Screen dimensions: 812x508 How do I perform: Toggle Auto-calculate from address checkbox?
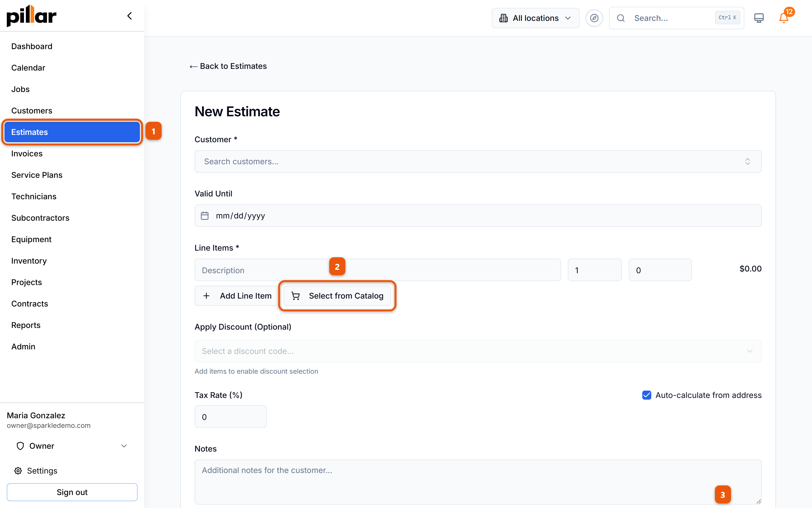646,395
